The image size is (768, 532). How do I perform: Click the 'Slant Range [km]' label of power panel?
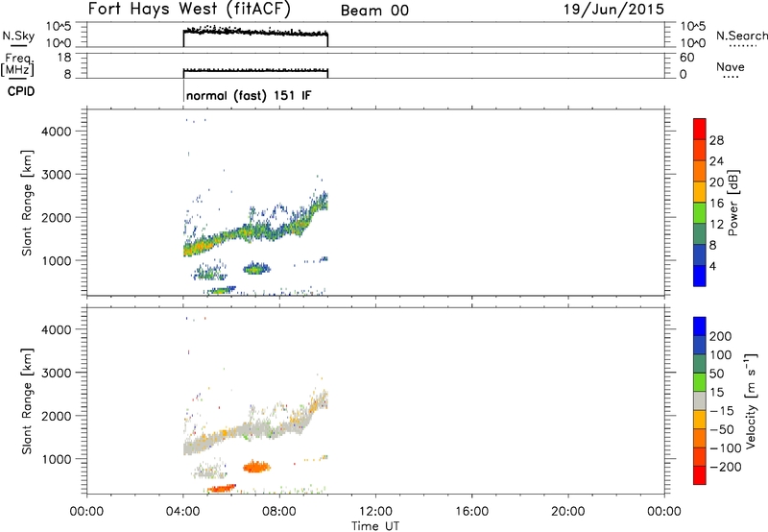coord(27,203)
